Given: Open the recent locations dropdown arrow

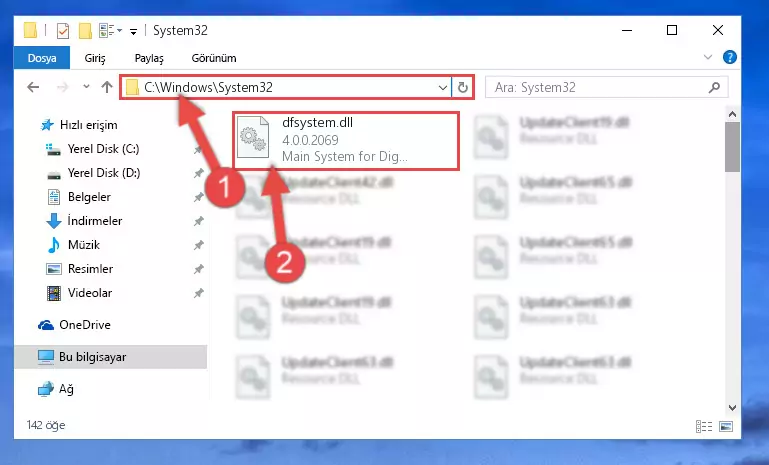Looking at the screenshot, I should point(86,87).
